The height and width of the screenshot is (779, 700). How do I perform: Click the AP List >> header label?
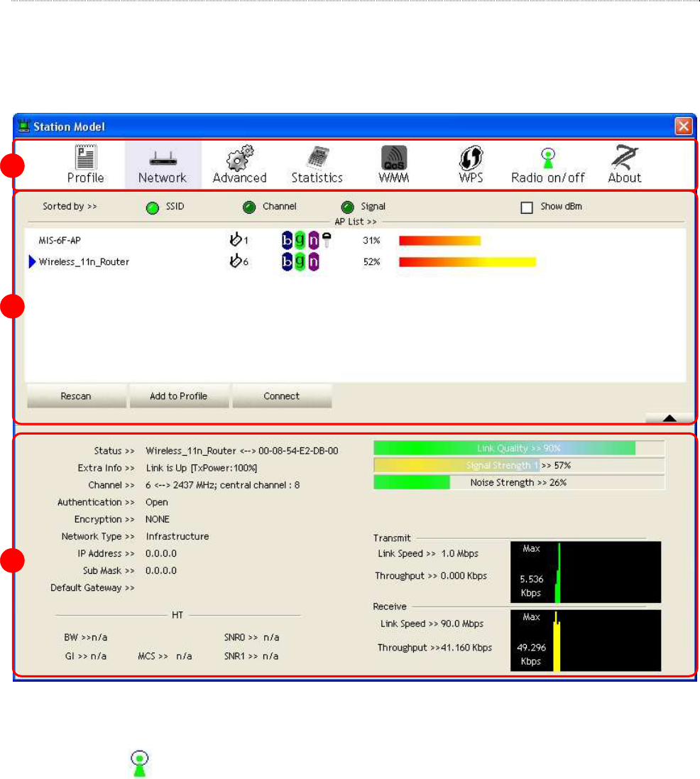(x=356, y=222)
